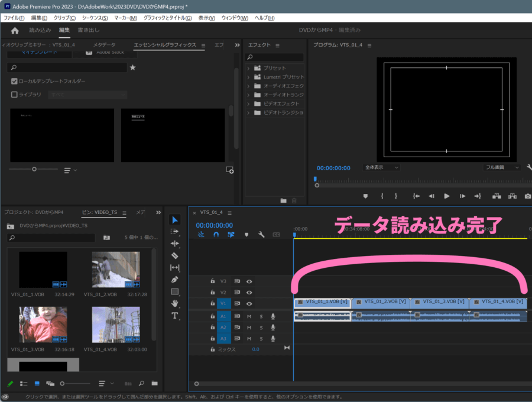Adjust the thumbnail size slider in the bin
The height and width of the screenshot is (402, 532).
[62, 383]
